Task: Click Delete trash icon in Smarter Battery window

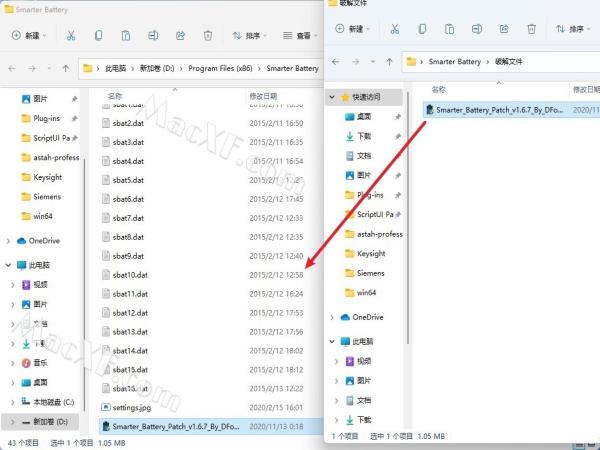Action: click(x=208, y=36)
